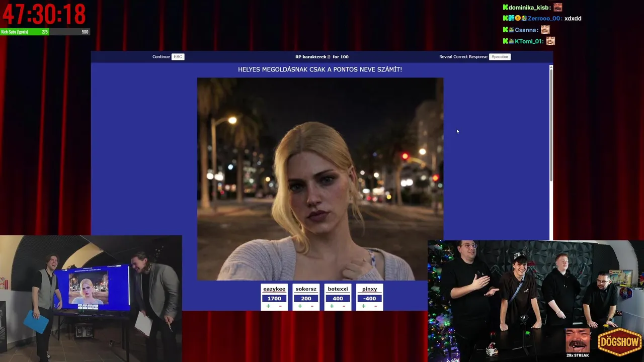This screenshot has height=362, width=644.
Task: Add points to botexxi with plus
Action: [x=332, y=306]
